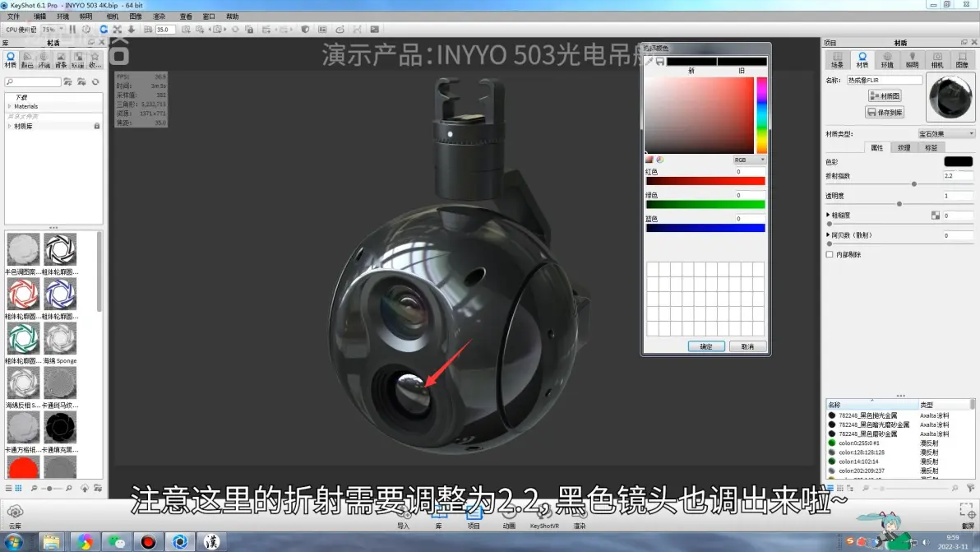Select material row color:202:209:237
Image resolution: width=980 pixels, height=552 pixels.
[x=860, y=471]
